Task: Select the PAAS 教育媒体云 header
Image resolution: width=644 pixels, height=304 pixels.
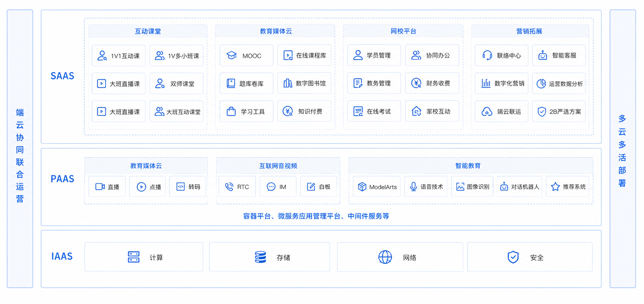Action: coord(146,166)
